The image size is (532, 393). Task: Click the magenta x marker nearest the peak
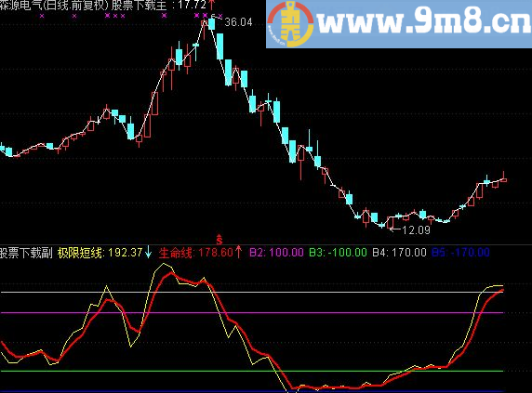pyautogui.click(x=205, y=15)
